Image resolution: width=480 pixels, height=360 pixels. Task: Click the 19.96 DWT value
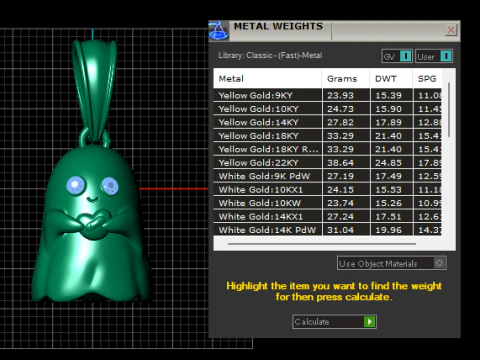[x=388, y=230]
